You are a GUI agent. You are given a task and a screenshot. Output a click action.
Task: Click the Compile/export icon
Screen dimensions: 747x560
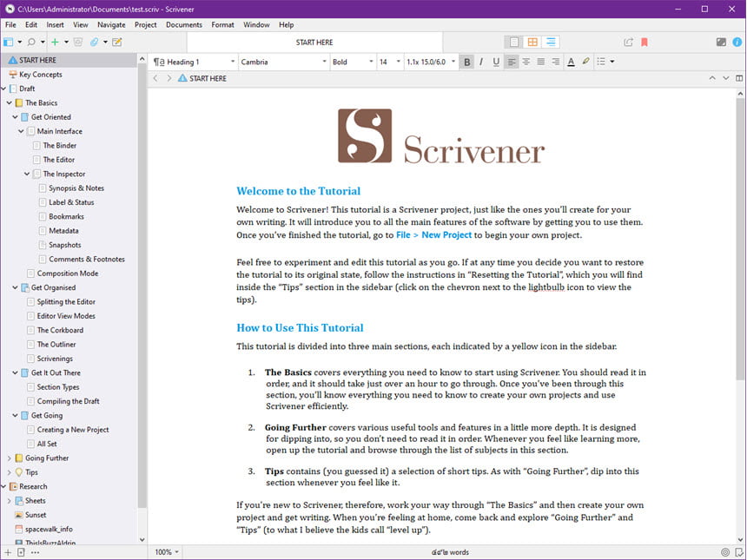[628, 43]
